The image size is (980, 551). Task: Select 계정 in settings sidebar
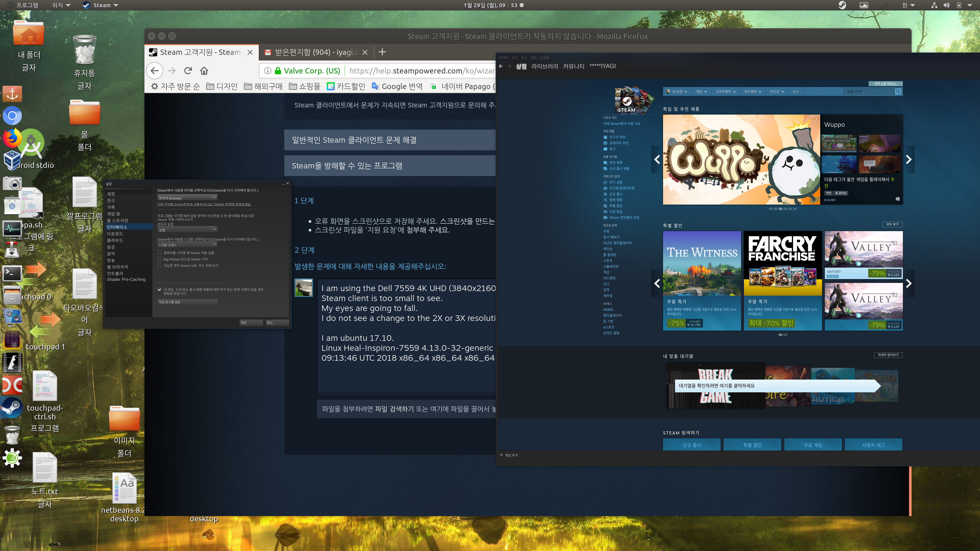[111, 194]
